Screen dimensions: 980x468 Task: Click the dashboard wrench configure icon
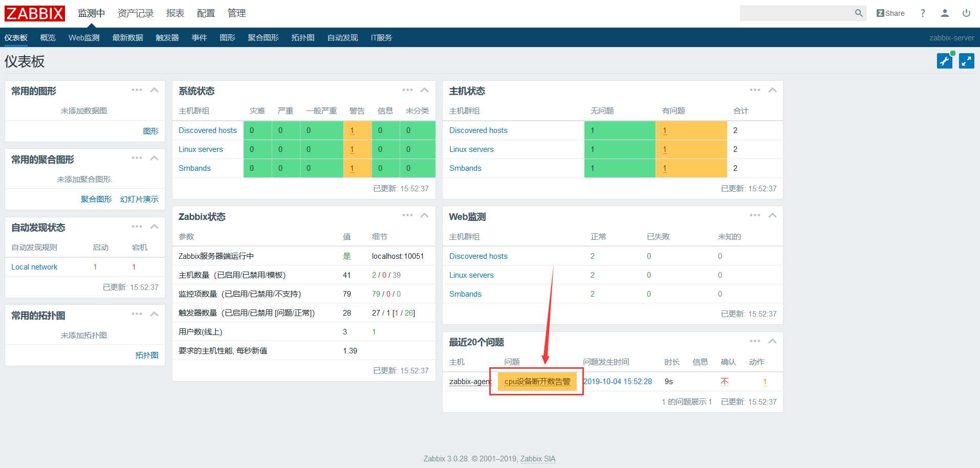point(945,61)
